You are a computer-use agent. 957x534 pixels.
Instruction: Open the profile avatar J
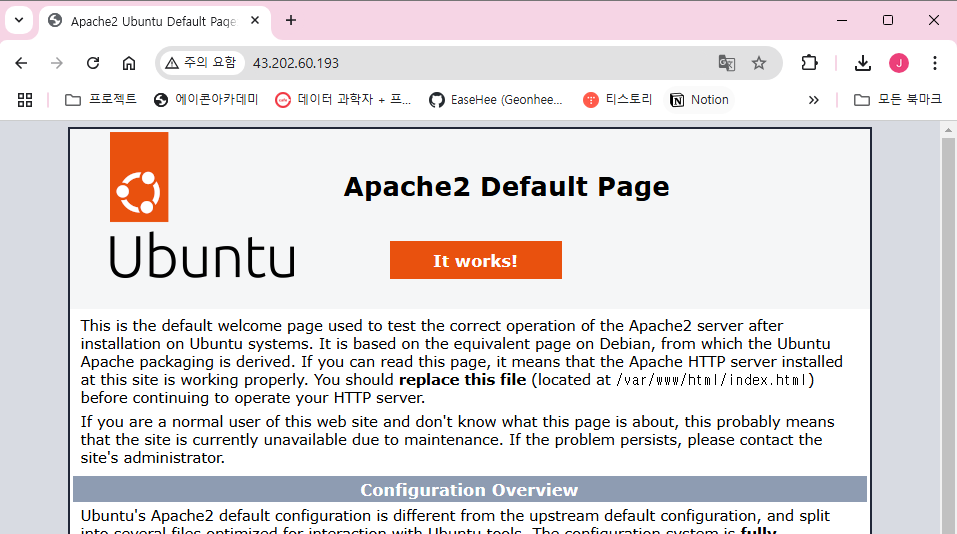tap(899, 63)
